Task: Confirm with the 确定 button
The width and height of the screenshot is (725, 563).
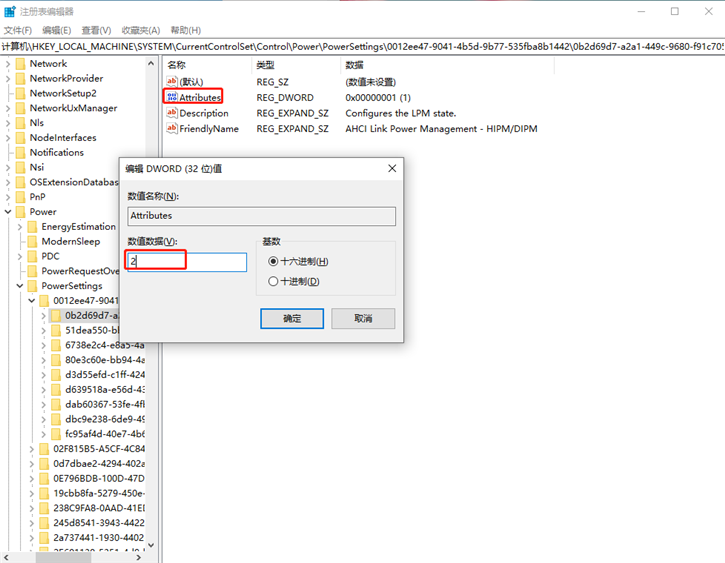Action: click(292, 318)
